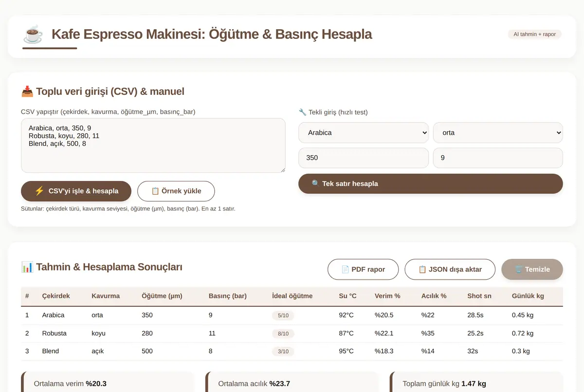Click the '3/10' ideal grind badge

tap(283, 352)
